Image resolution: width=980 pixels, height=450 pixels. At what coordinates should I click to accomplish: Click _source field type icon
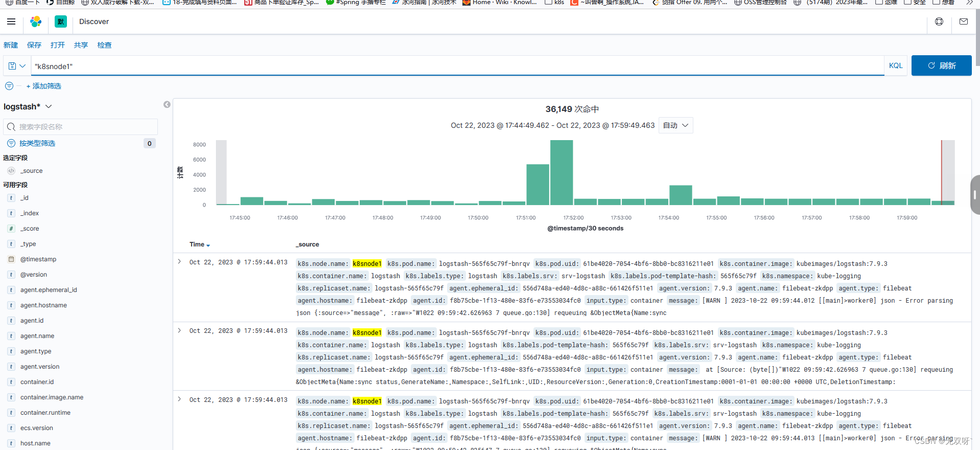[x=11, y=171]
